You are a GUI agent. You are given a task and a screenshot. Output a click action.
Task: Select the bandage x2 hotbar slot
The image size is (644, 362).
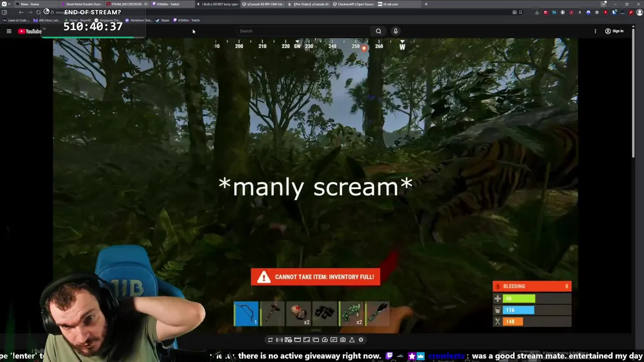298,314
